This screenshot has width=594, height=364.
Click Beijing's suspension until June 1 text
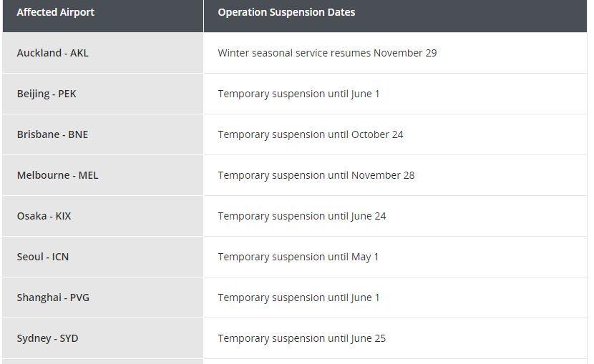tap(298, 94)
